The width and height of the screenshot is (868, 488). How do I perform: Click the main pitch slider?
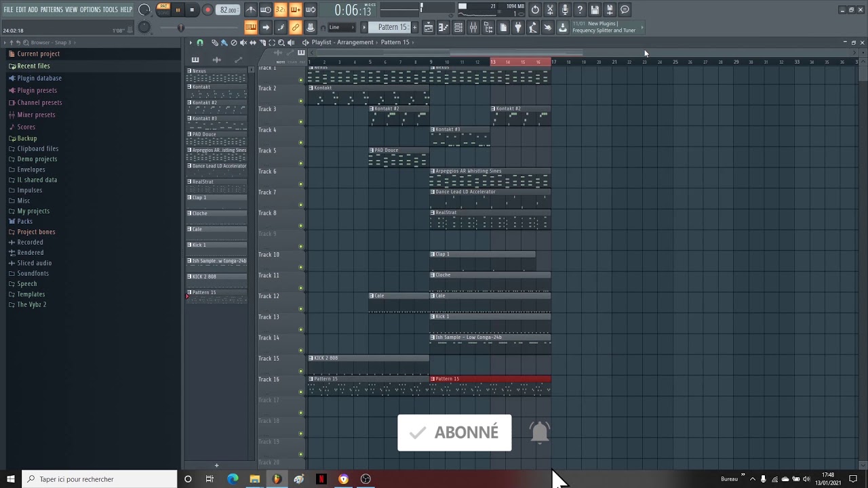(x=180, y=28)
